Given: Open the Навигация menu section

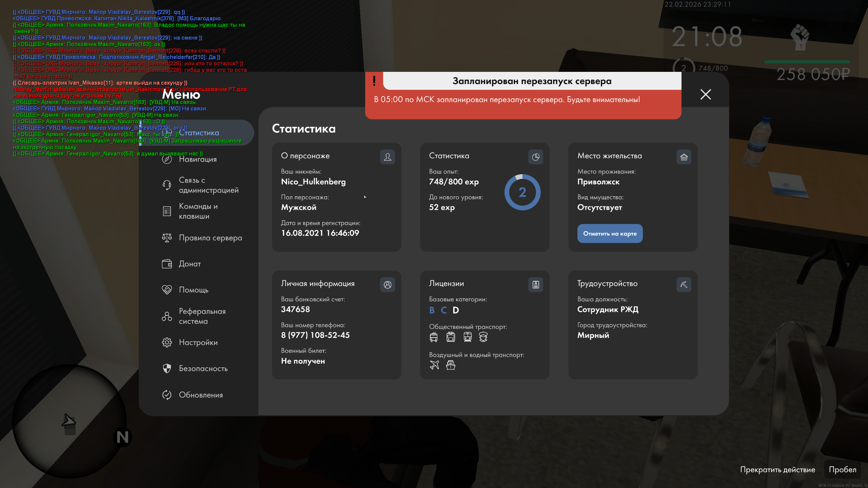Looking at the screenshot, I should [x=198, y=159].
